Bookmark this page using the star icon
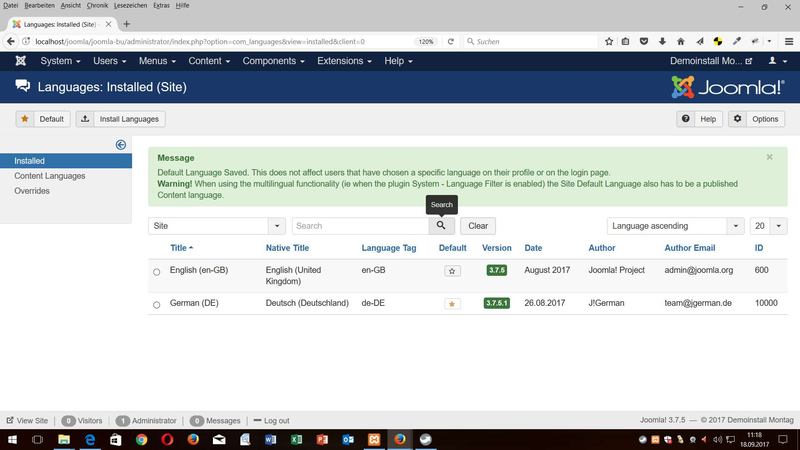The image size is (800, 450). pos(609,41)
